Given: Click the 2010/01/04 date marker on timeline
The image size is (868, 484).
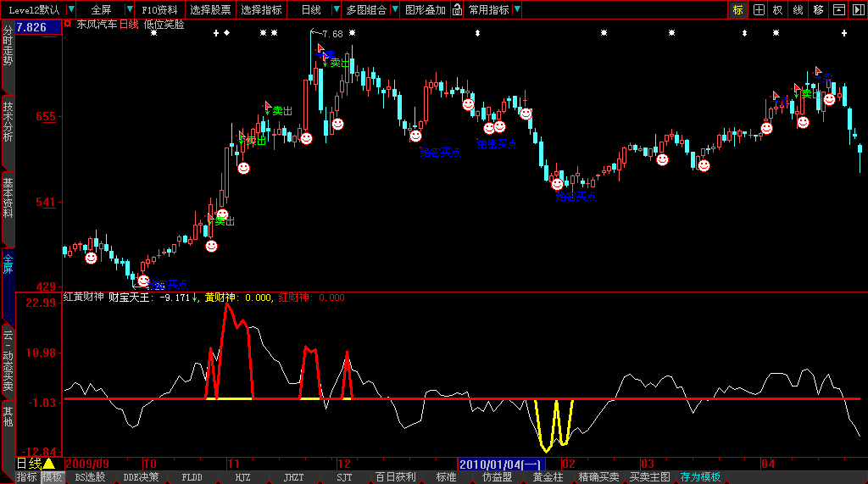Looking at the screenshot, I should tap(501, 464).
